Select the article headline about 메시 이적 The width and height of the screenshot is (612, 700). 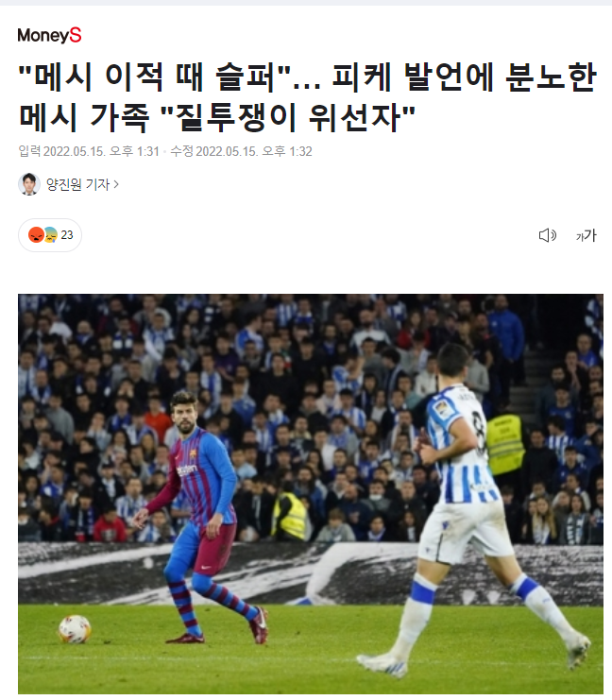307,97
